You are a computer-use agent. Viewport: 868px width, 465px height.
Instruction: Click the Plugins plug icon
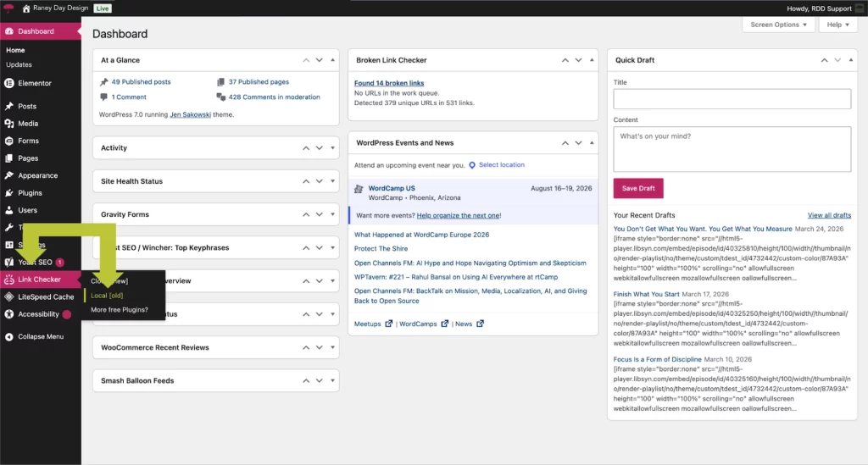(x=8, y=193)
